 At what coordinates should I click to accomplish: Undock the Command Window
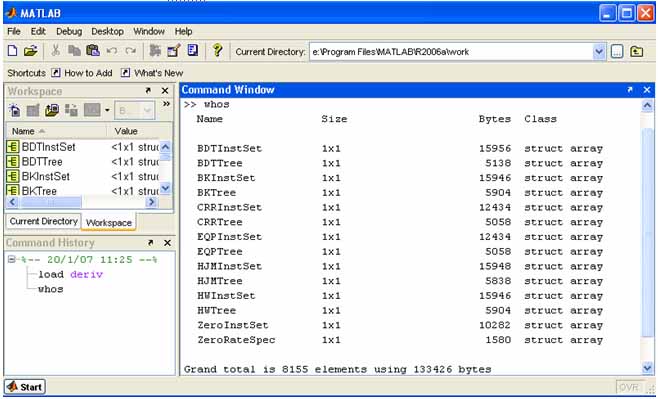point(630,89)
